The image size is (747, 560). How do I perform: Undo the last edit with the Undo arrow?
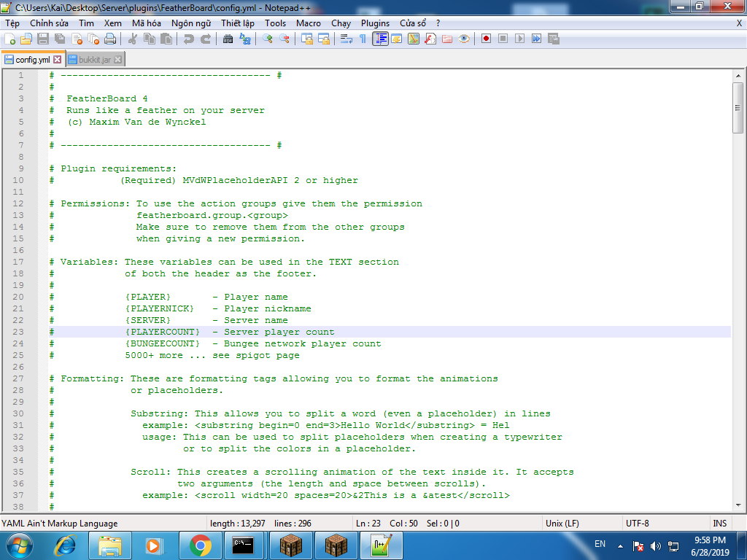[189, 39]
